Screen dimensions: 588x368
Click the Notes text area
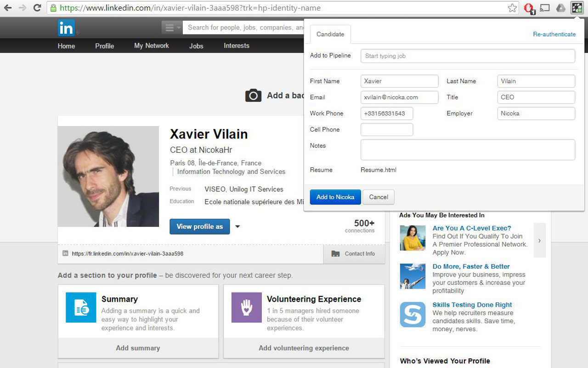468,150
